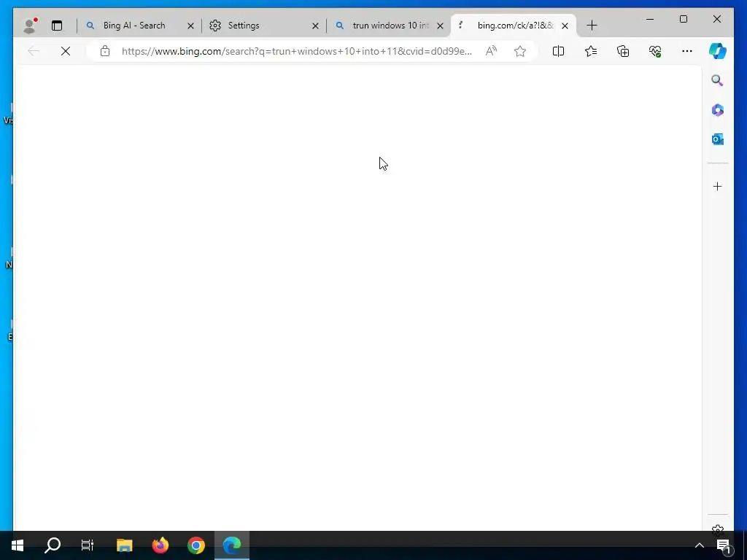The width and height of the screenshot is (747, 560).
Task: Customize sidebar with plus button
Action: pyautogui.click(x=718, y=186)
